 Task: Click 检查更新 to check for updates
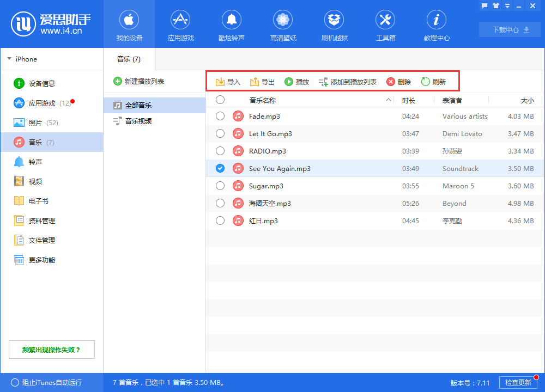click(519, 382)
